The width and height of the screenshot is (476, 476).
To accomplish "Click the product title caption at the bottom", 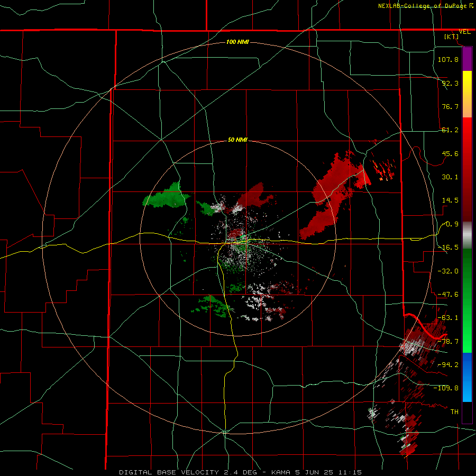I will click(241, 472).
